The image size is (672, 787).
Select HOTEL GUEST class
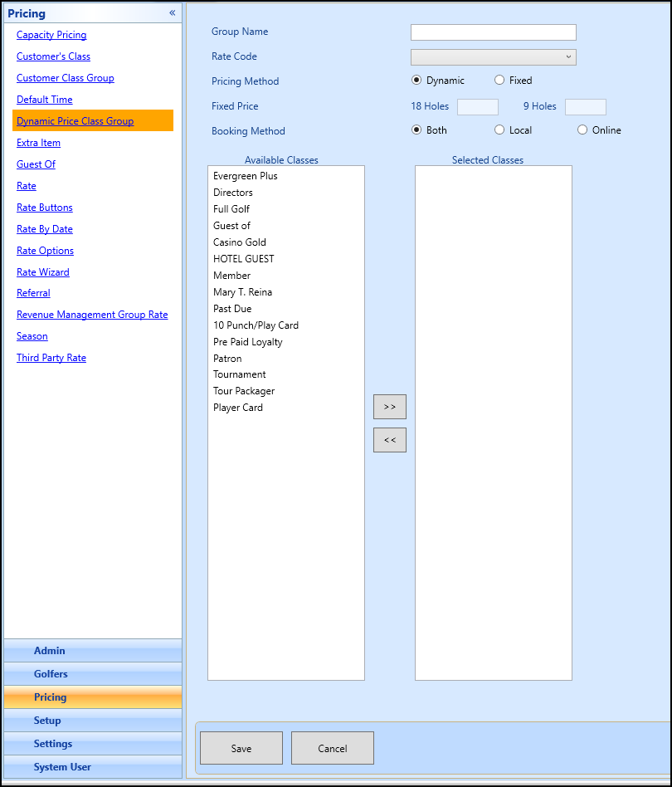244,258
